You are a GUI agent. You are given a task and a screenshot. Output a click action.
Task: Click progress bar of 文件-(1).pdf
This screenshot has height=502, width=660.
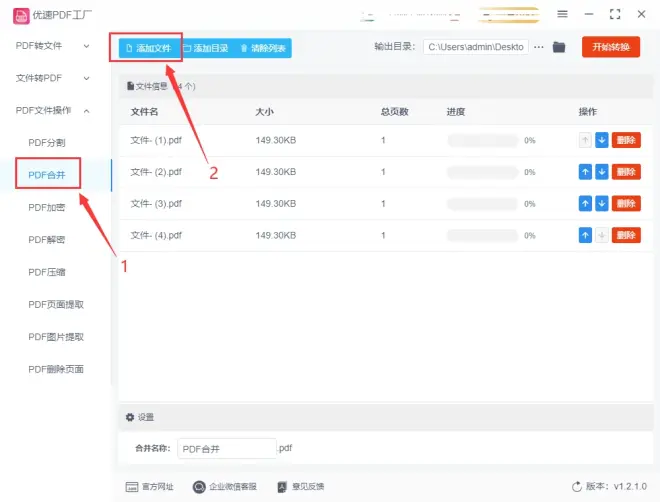tap(483, 141)
